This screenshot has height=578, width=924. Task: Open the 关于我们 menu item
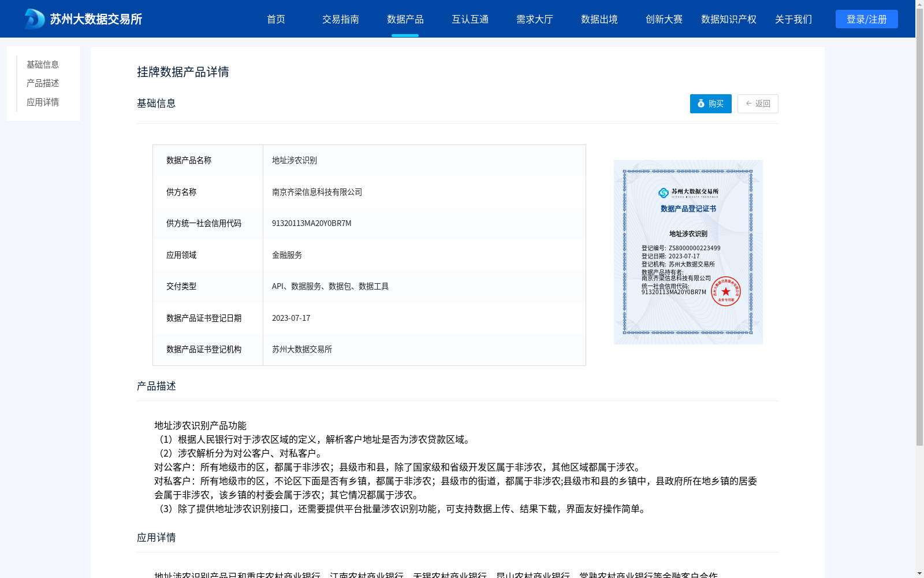[x=793, y=19]
